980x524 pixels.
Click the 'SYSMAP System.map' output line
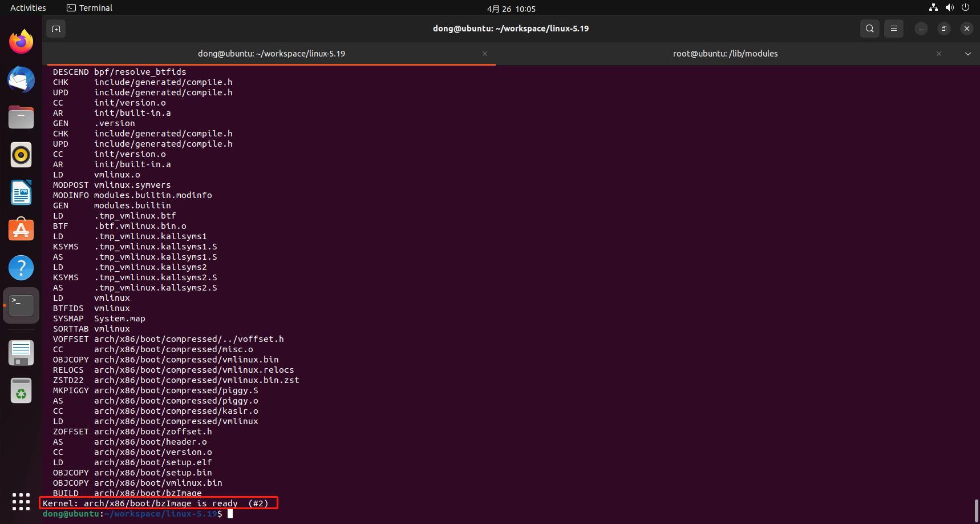click(x=99, y=319)
